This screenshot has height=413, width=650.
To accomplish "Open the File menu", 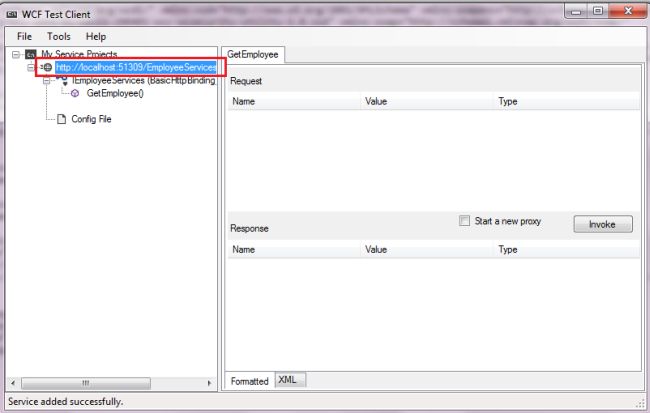I will (24, 36).
